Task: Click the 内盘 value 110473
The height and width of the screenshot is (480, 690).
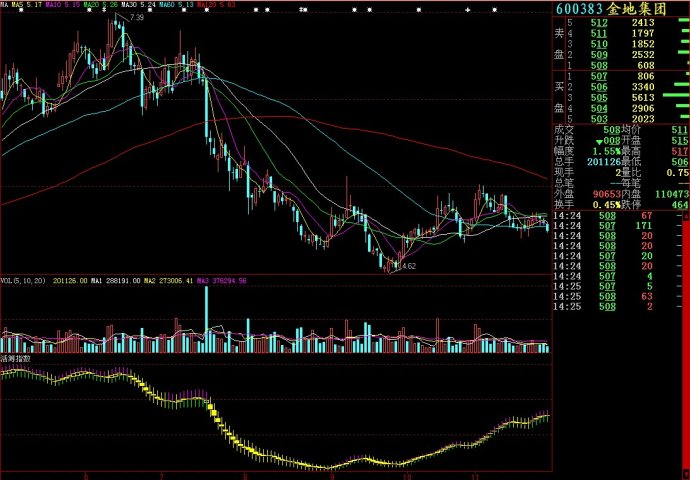Action: (672, 194)
